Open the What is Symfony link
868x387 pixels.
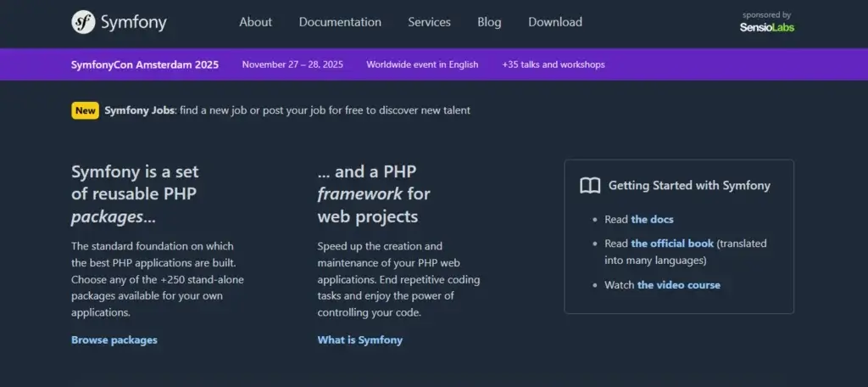(359, 339)
